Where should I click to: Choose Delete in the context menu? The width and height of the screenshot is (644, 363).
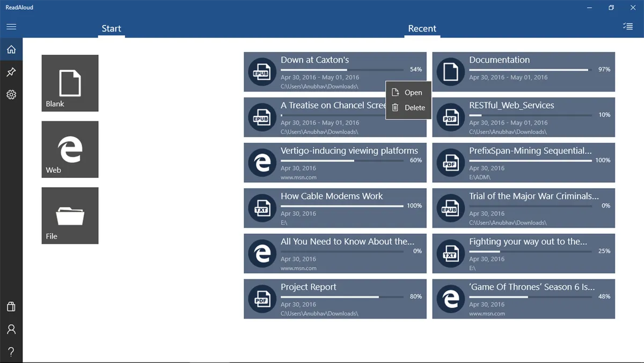click(414, 107)
